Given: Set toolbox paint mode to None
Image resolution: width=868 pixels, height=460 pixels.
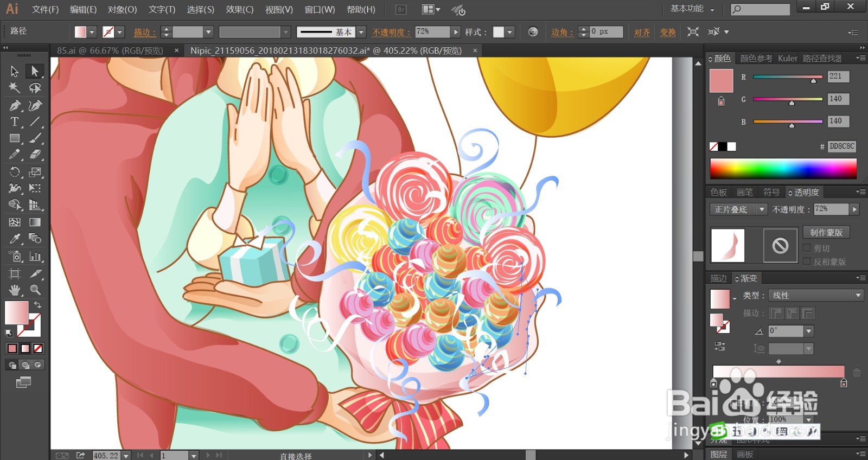Looking at the screenshot, I should (x=38, y=348).
